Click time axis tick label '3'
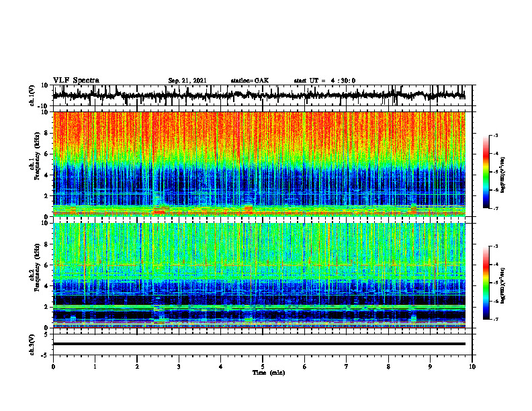Image resolution: width=532 pixels, height=411 pixels. coord(179,367)
